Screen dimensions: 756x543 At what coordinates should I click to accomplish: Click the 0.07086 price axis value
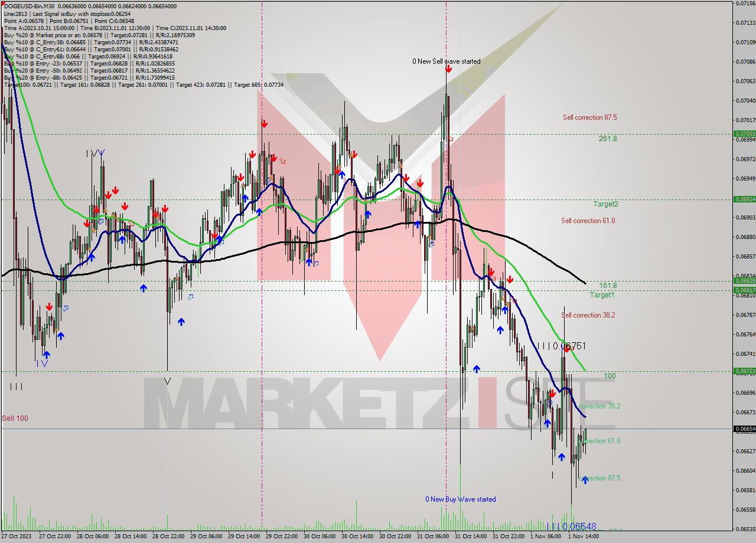pyautogui.click(x=745, y=61)
